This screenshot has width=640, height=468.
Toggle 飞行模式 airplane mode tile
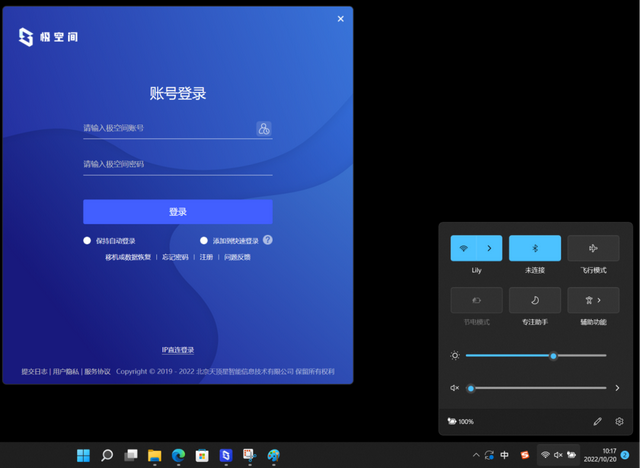pyautogui.click(x=593, y=248)
